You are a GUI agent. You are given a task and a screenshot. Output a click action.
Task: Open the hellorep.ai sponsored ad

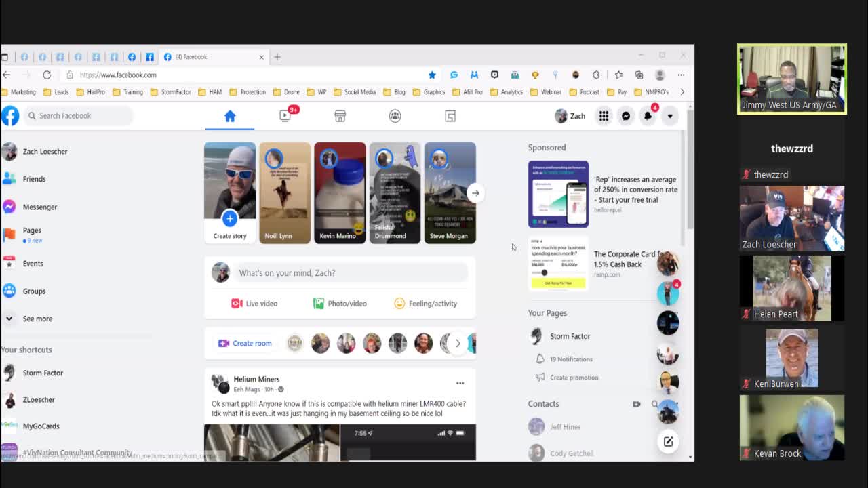[604, 194]
